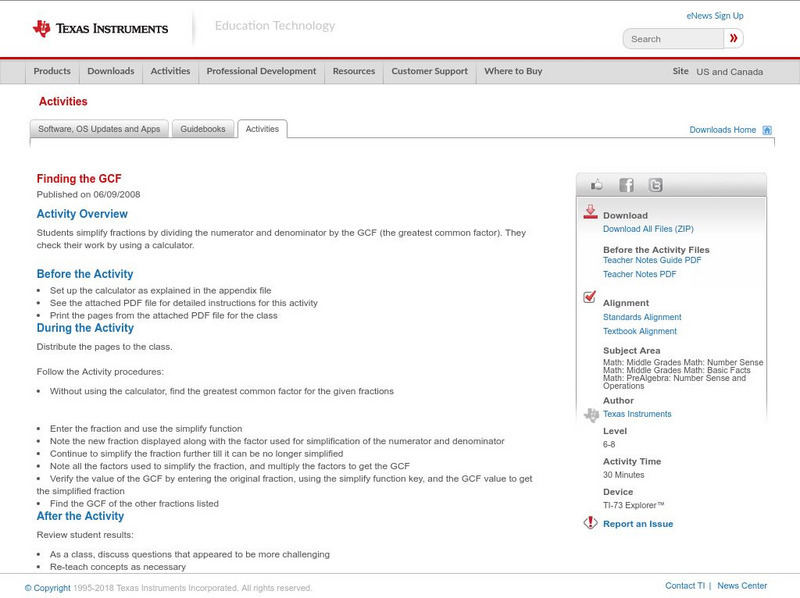Click the TI-73 Explorer device value
The image size is (800, 598).
634,506
